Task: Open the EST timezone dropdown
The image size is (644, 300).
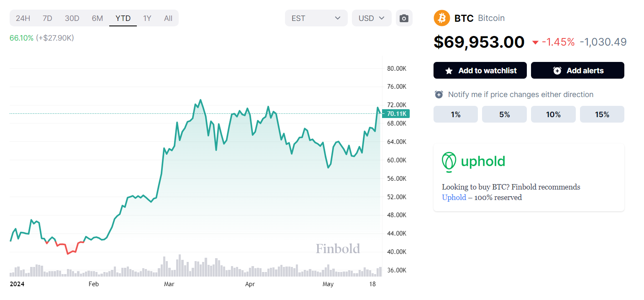Action: point(316,18)
